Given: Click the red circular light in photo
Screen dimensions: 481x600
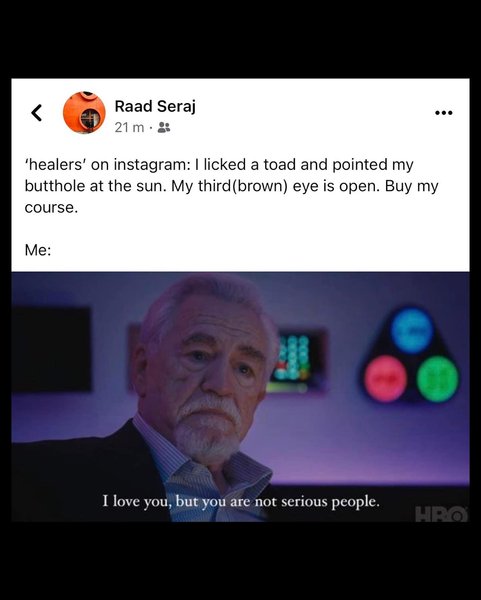Looking at the screenshot, I should tap(385, 378).
